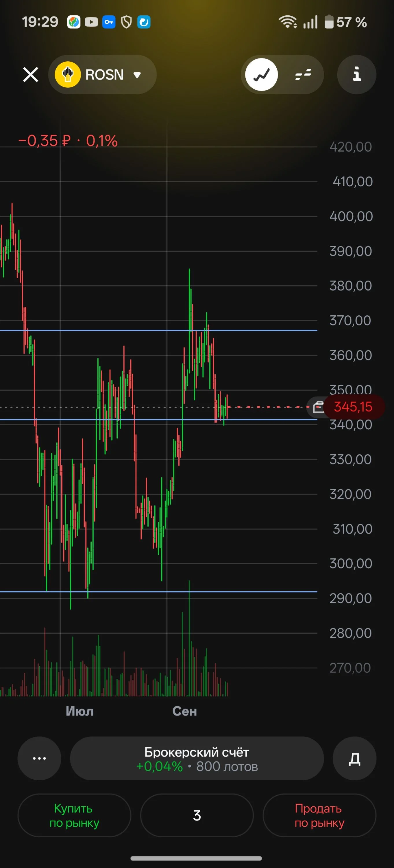Tap Купить по рынку button

(74, 815)
